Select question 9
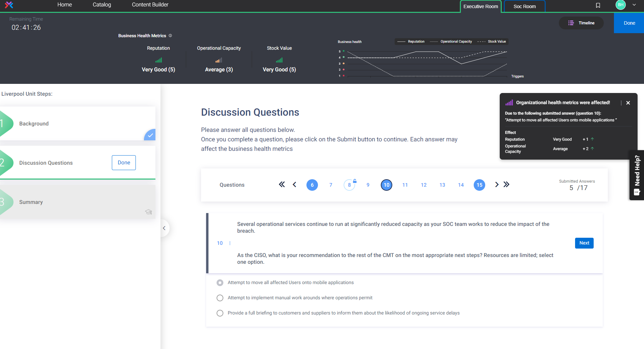Viewport: 644px width, 349px height. (x=368, y=185)
